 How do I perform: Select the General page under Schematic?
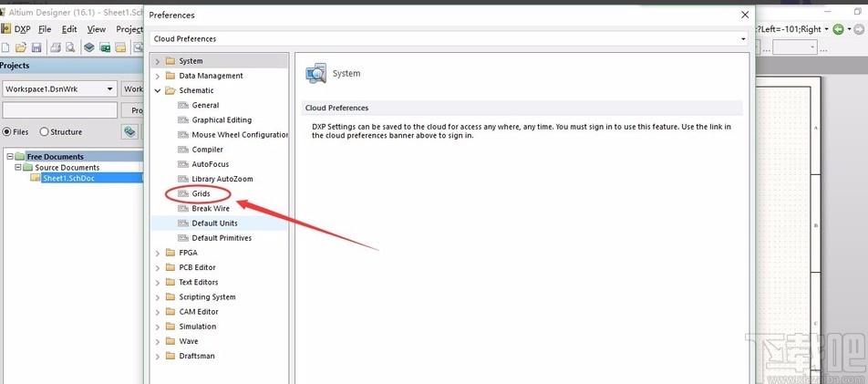[x=205, y=105]
